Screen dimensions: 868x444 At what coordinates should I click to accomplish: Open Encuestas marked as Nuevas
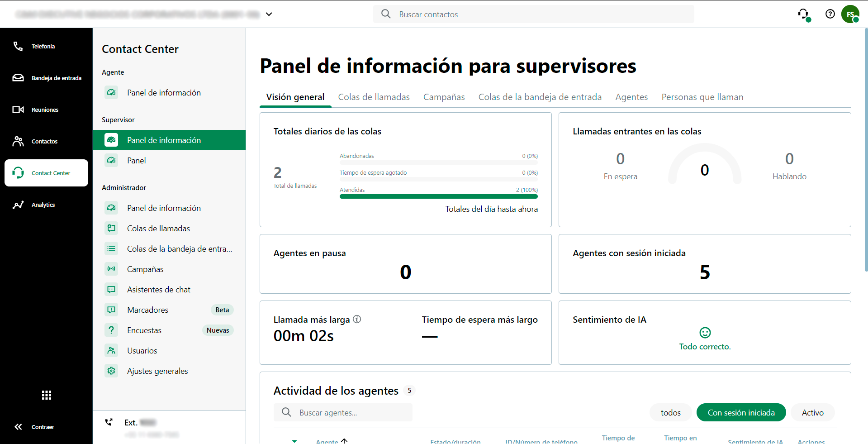click(144, 330)
